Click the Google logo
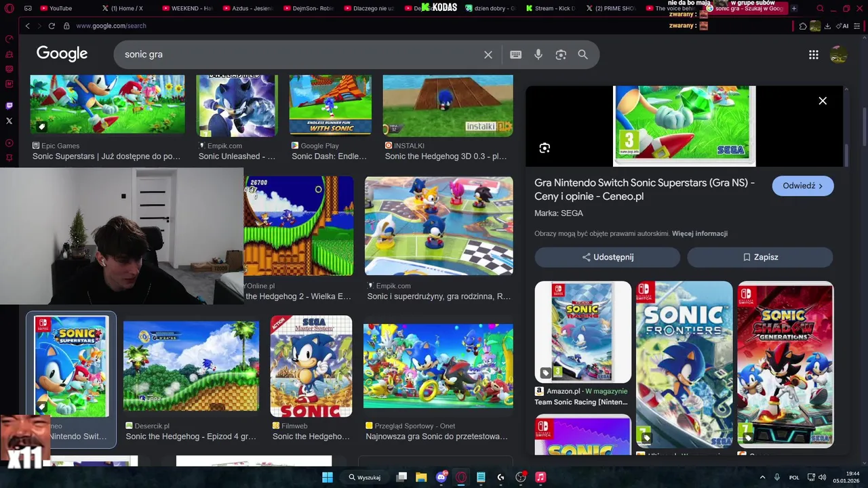This screenshot has height=488, width=868. tap(62, 54)
